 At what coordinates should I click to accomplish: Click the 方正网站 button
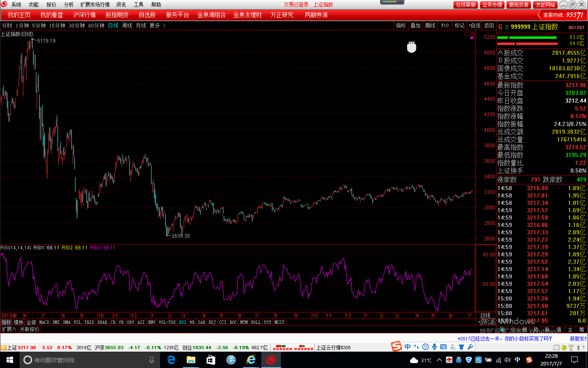click(x=545, y=5)
